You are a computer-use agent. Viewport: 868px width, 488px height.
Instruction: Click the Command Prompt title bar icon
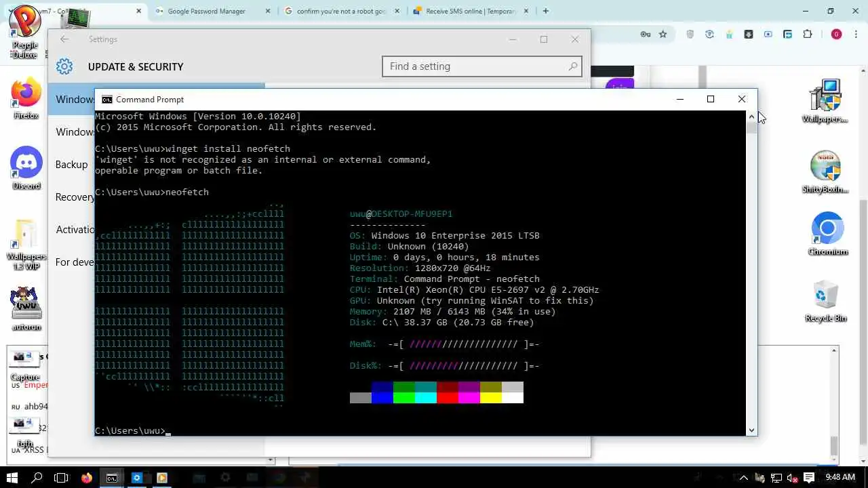(x=106, y=99)
